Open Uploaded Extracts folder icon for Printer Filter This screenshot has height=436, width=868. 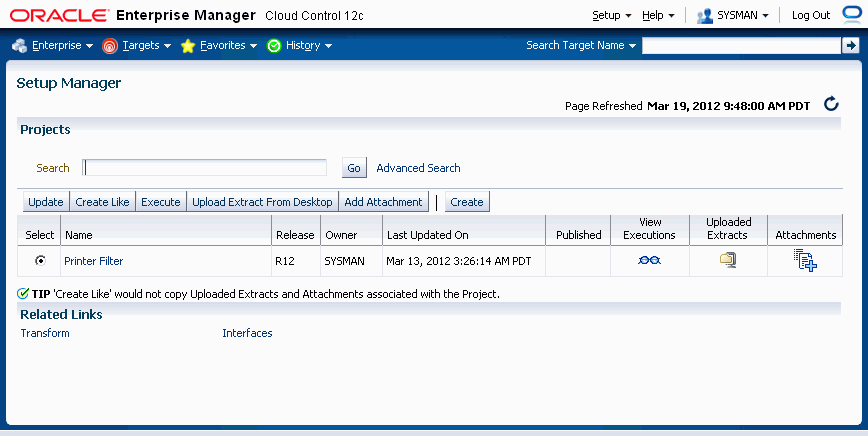click(727, 260)
